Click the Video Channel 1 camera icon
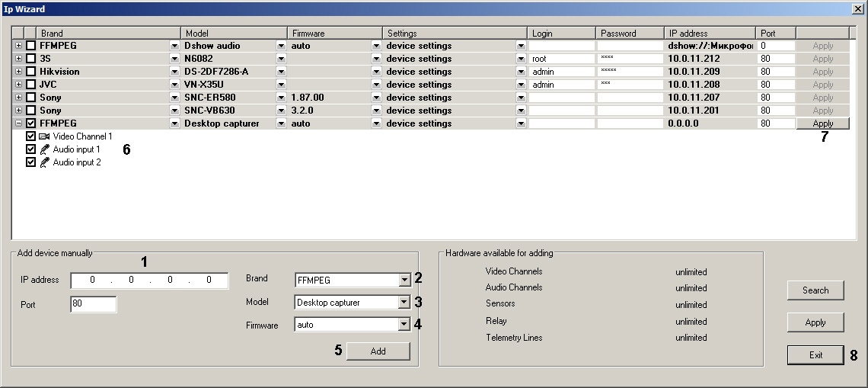Screen dimensions: 868x388 coord(44,136)
